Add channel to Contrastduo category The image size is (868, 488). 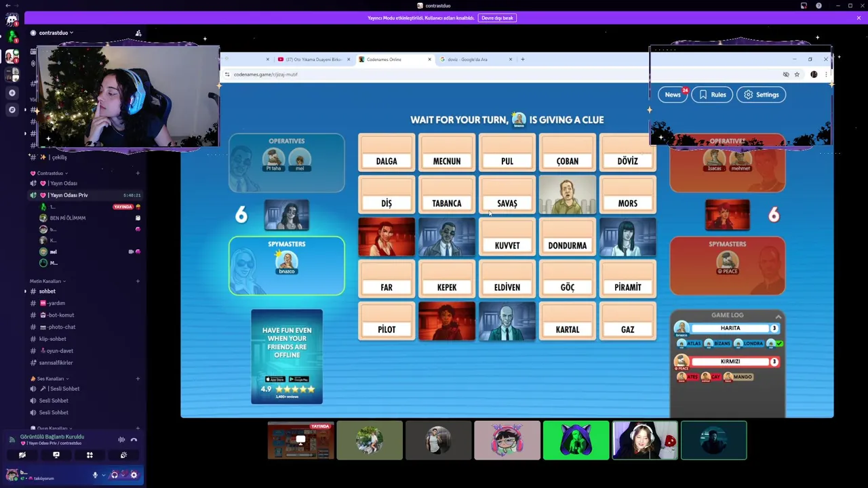coord(138,173)
